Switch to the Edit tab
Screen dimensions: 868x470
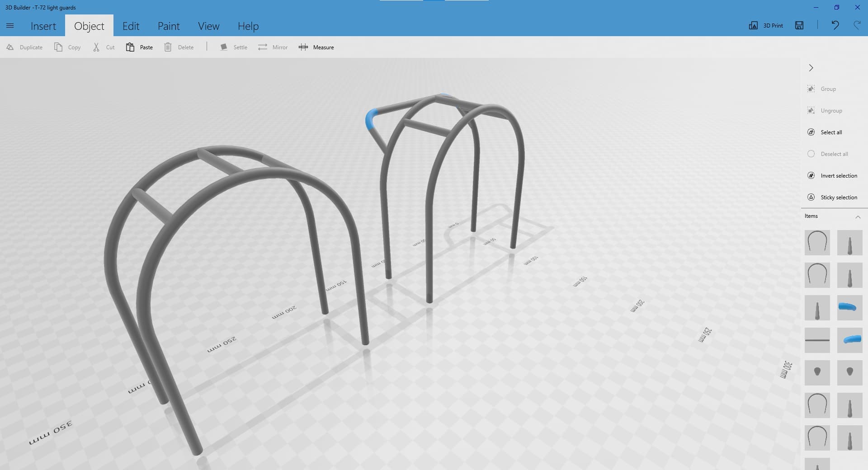[x=131, y=26]
